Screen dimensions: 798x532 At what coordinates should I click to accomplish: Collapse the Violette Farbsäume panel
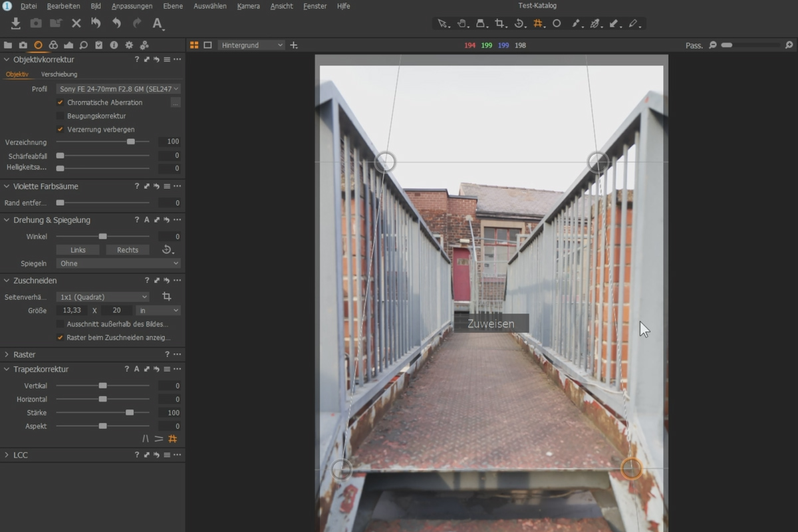pos(7,186)
